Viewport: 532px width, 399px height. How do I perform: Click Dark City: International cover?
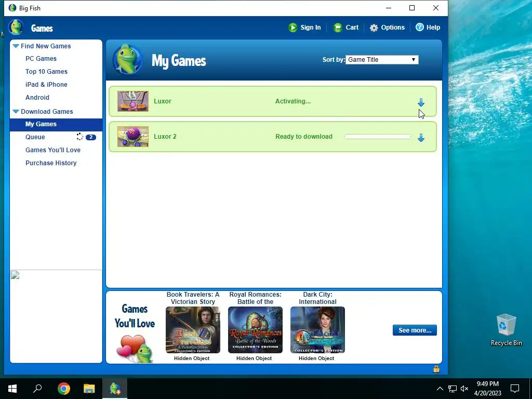317,330
